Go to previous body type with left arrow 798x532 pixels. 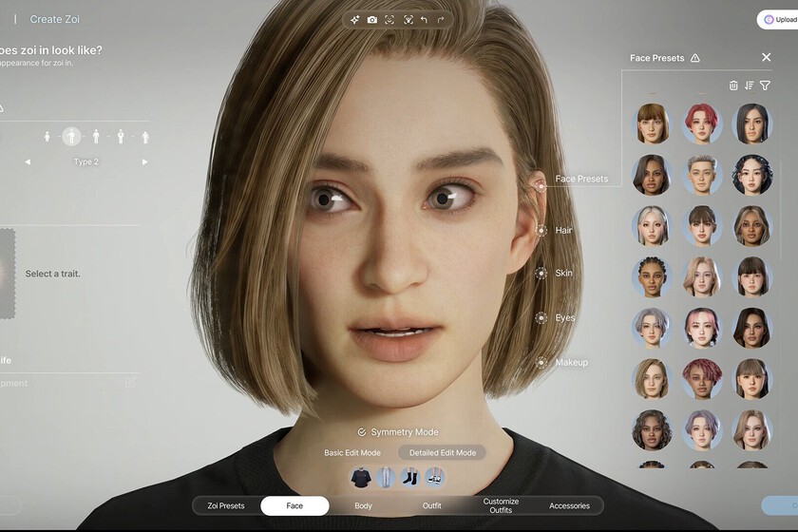(28, 161)
